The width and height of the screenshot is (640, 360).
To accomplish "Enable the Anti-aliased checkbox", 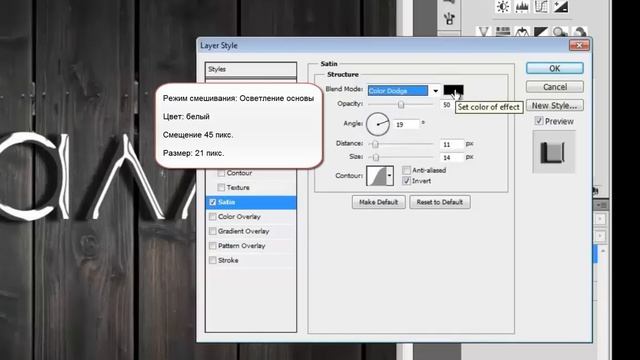I will [x=407, y=170].
